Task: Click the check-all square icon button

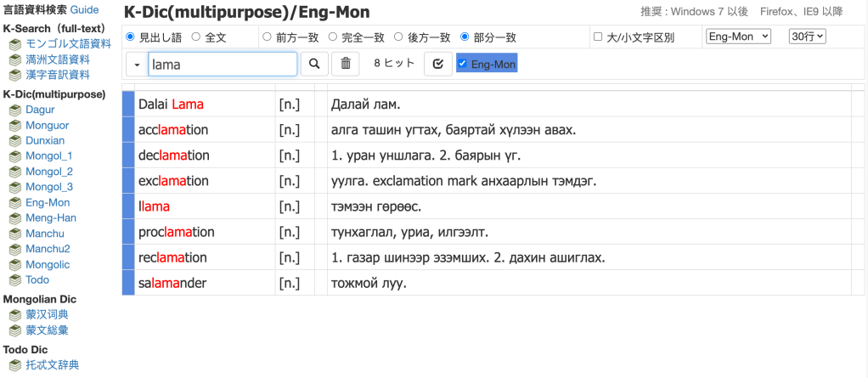Action: [437, 64]
